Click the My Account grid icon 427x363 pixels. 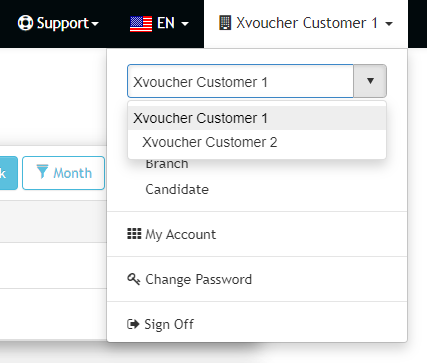(x=134, y=234)
